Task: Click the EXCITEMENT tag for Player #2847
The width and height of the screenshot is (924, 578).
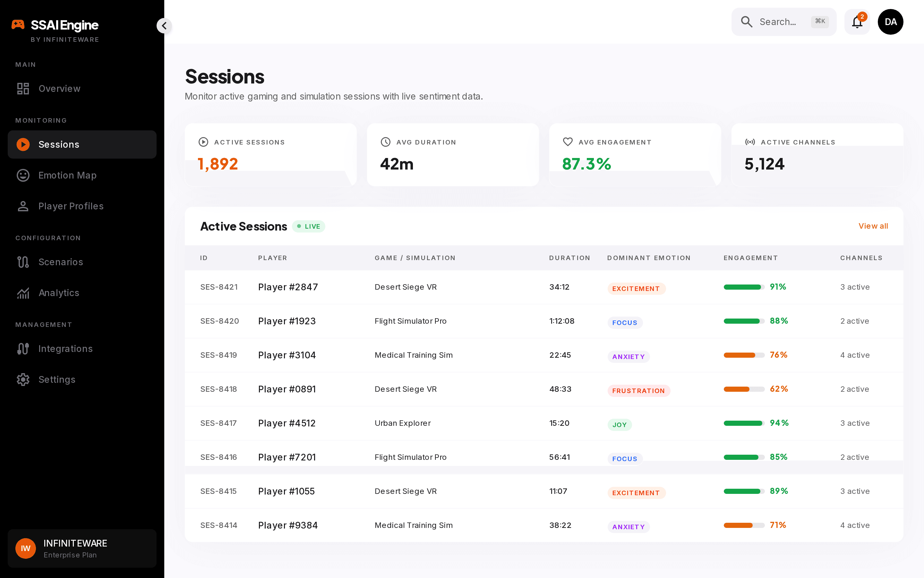Action: point(636,289)
